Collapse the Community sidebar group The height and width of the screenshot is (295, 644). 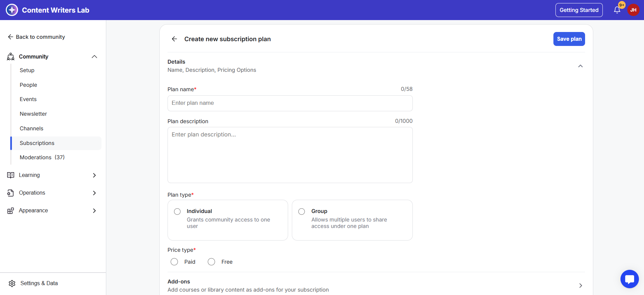(94, 57)
